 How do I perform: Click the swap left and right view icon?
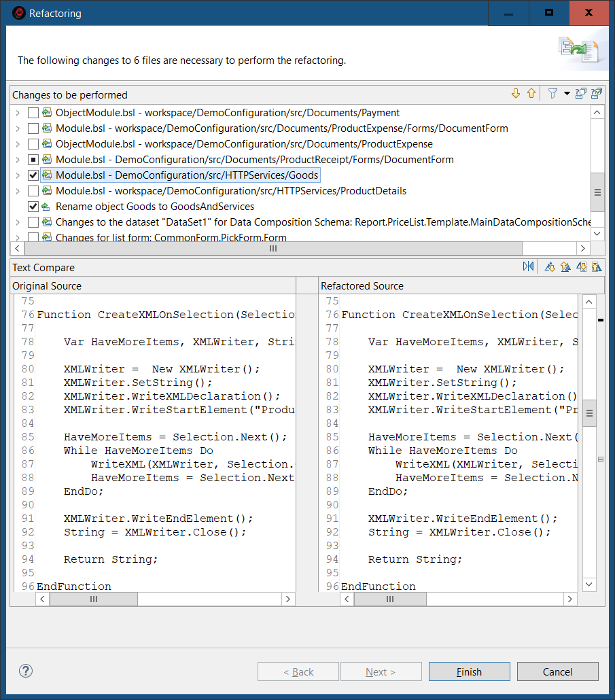coord(528,267)
